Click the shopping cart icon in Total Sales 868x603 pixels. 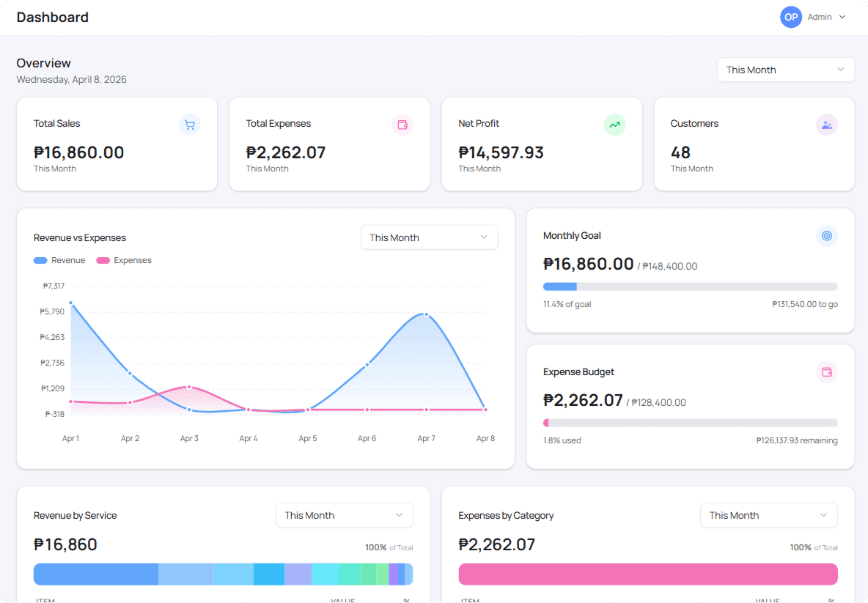pyautogui.click(x=190, y=125)
